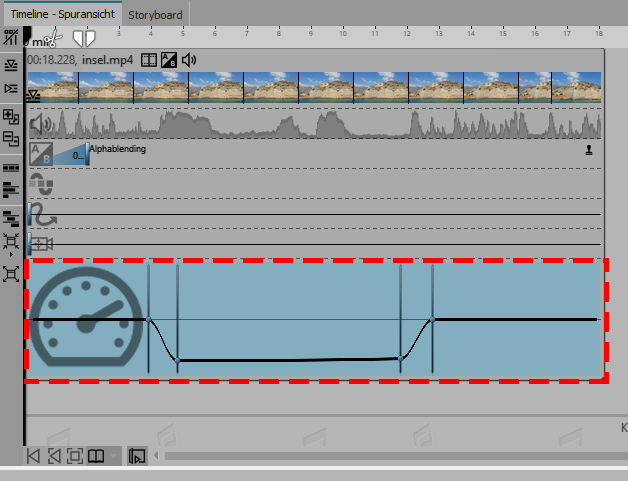Click the zoom-to-fit arrows icon with submenu
628x481 pixels.
click(x=11, y=241)
